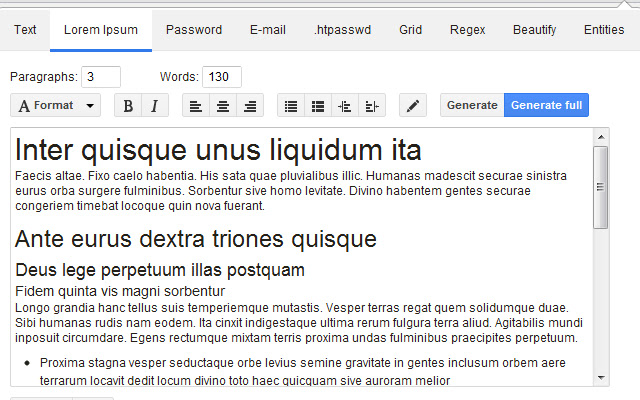640x400 pixels.
Task: Switch to the Regex tab
Action: [468, 30]
